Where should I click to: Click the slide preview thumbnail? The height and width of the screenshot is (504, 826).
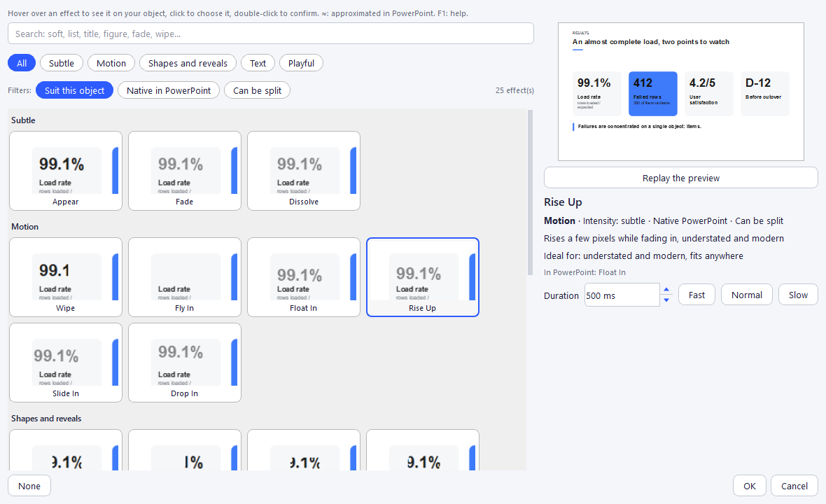pos(681,92)
